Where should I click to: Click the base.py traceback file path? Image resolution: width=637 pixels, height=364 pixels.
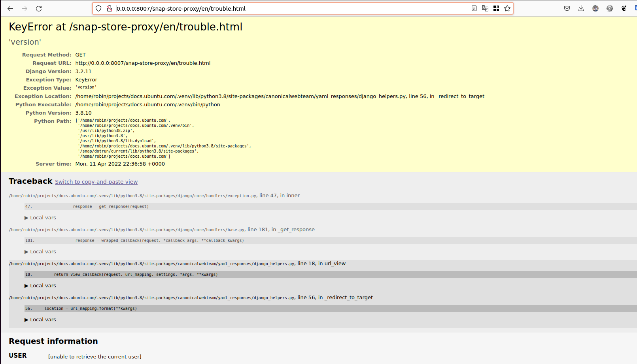pos(127,230)
